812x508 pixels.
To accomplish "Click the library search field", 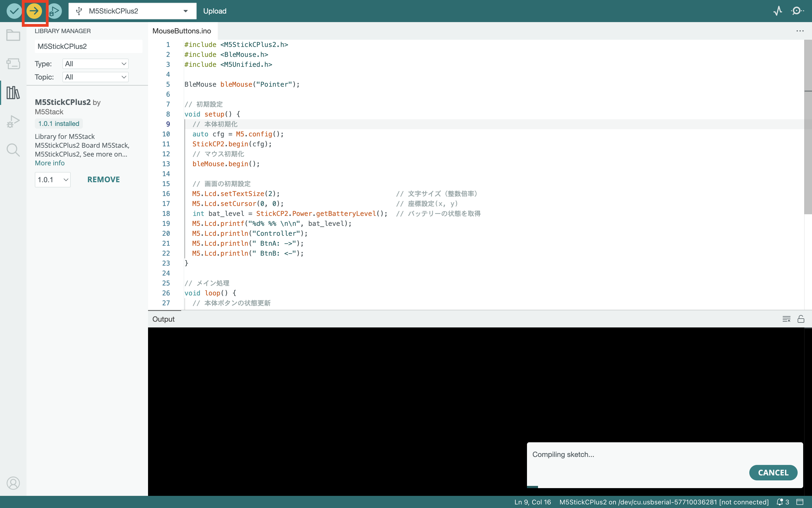I will coord(88,46).
